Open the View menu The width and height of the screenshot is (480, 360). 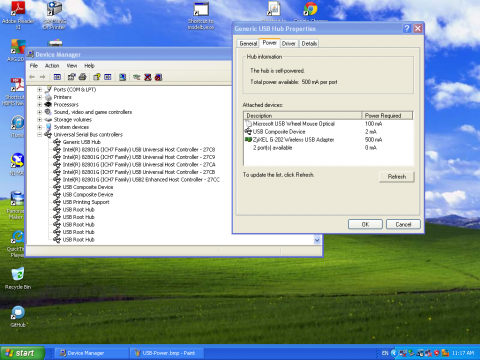(72, 66)
